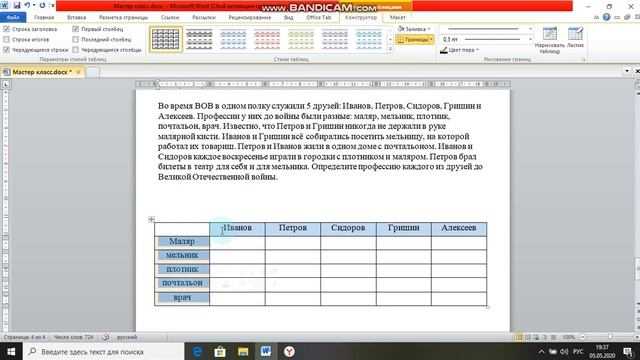
Task: Click the Иванов header cell
Action: (237, 229)
